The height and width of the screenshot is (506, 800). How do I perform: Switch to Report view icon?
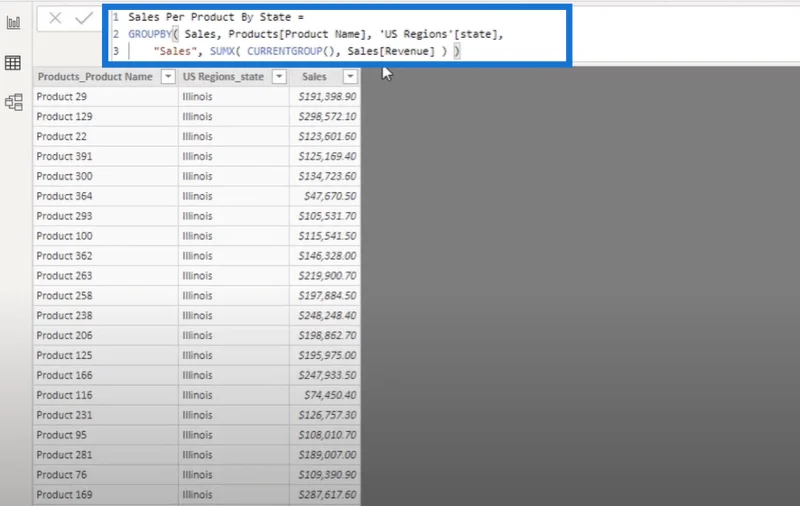click(x=13, y=22)
